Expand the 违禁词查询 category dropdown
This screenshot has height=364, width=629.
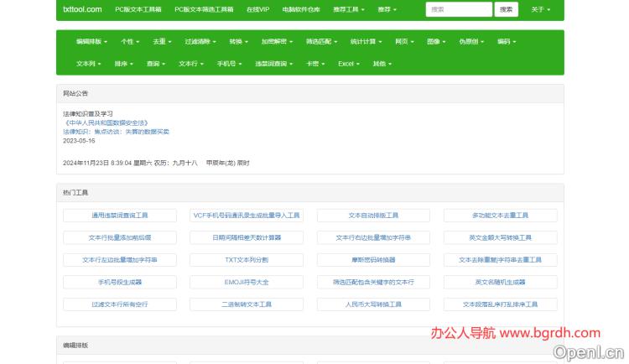coord(274,64)
